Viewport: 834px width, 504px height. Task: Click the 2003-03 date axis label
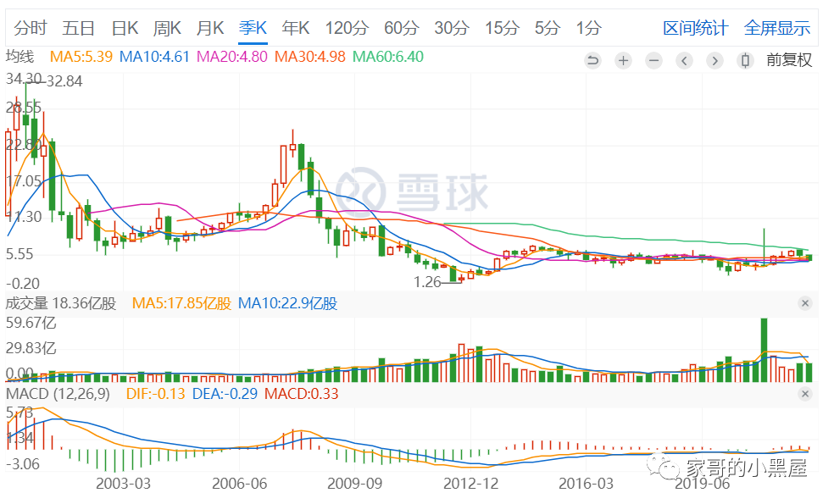pos(124,484)
